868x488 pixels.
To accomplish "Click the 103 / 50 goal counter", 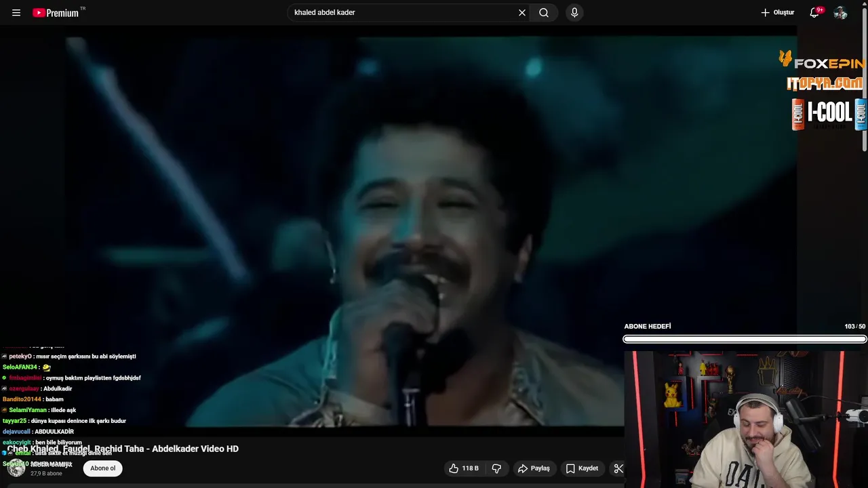I will tap(854, 327).
